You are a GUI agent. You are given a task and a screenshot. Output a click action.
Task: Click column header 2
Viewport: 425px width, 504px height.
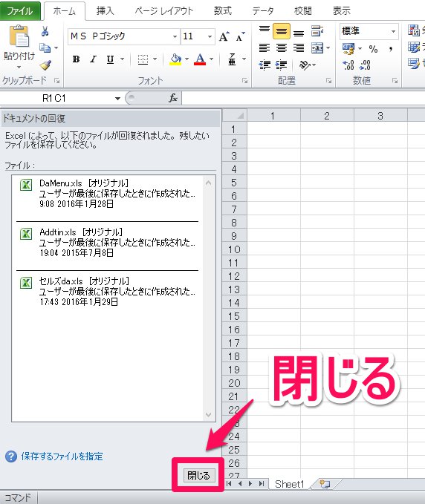pos(327,116)
